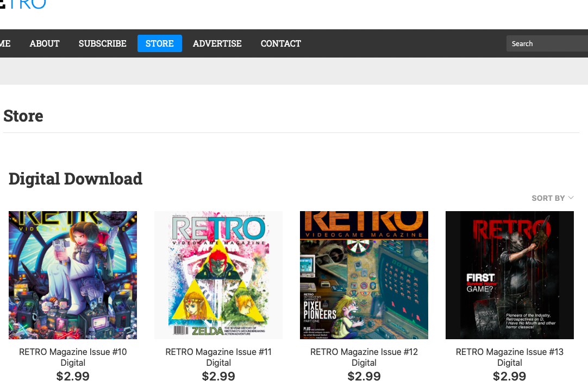Viewport: 588px width, 381px height.
Task: Select the highlighted STORE tab
Action: (159, 43)
